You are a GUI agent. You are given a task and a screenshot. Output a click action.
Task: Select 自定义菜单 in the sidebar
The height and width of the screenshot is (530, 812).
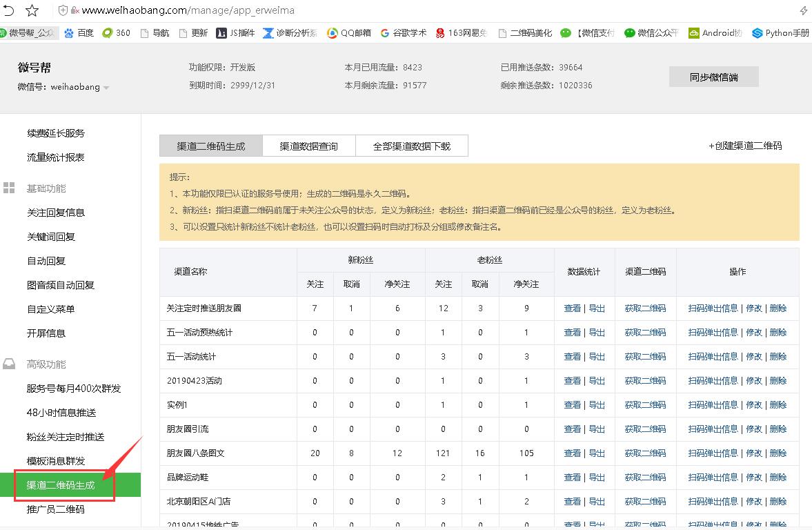pos(51,309)
